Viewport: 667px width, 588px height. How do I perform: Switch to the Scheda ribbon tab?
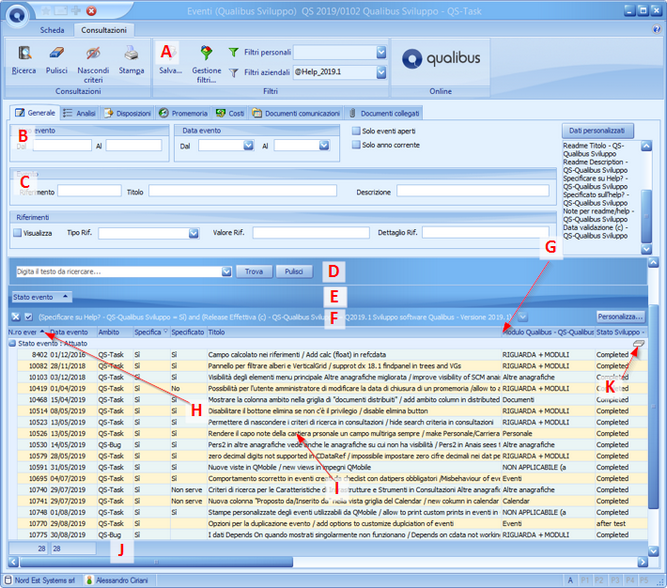click(52, 30)
